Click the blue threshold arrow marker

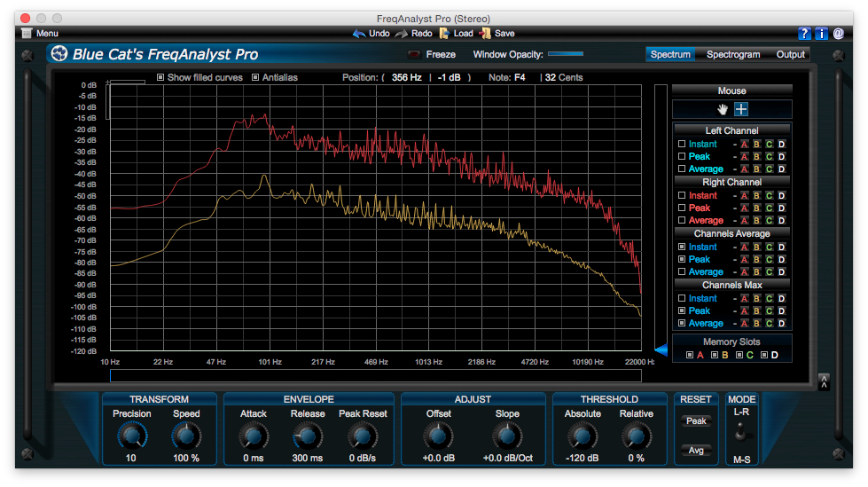click(x=661, y=349)
